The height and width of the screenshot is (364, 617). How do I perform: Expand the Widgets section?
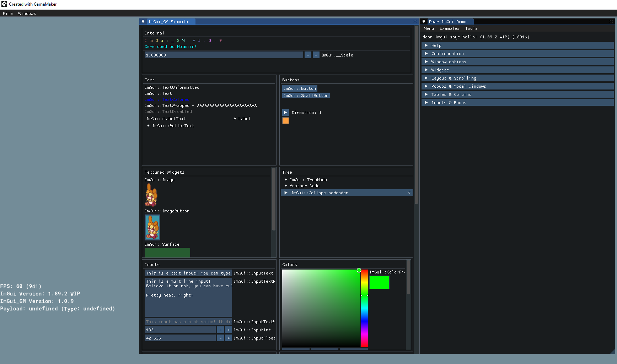coord(440,70)
